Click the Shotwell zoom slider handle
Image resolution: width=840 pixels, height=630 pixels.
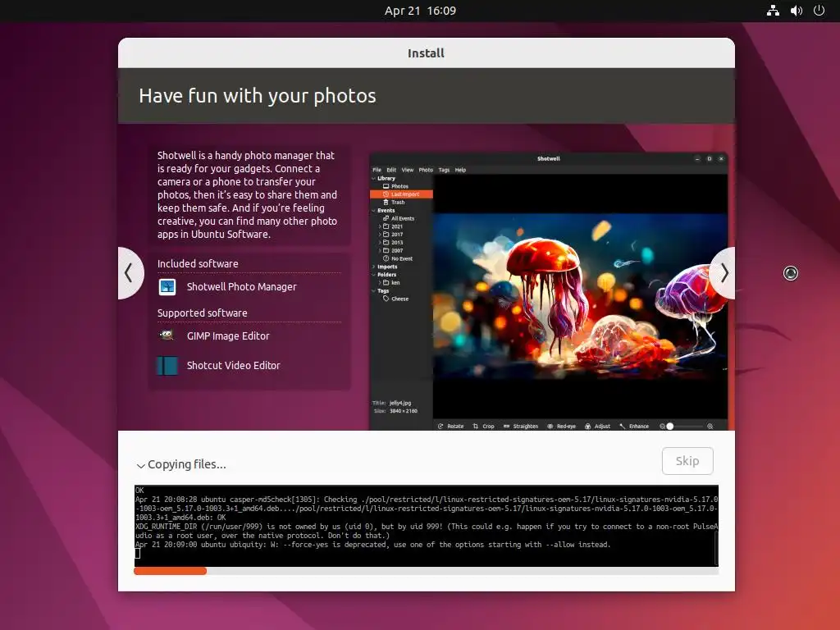tap(669, 427)
